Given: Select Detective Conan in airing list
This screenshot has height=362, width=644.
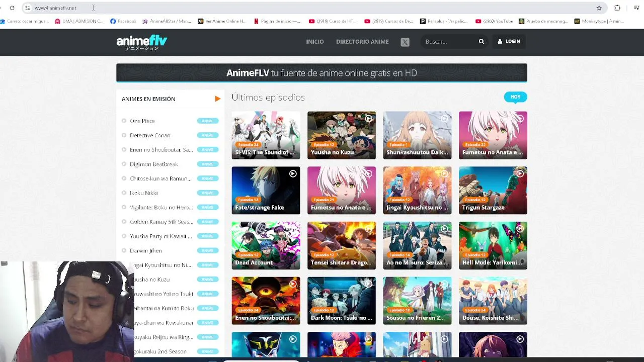Looking at the screenshot, I should tap(150, 135).
